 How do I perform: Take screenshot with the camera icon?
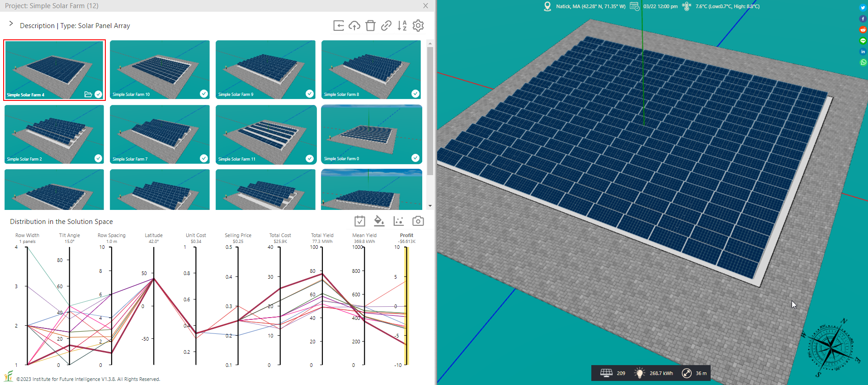coord(418,221)
